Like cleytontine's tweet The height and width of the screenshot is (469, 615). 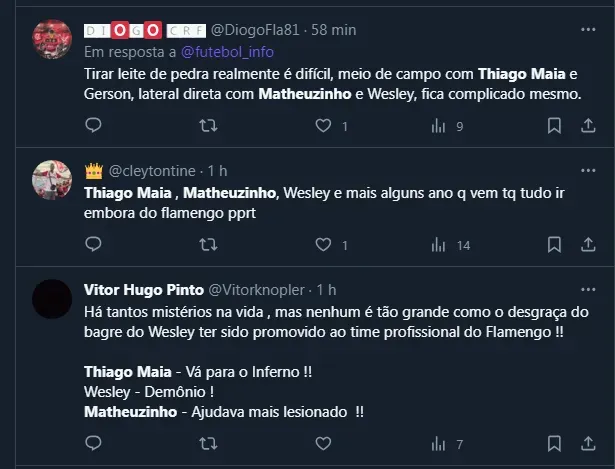(x=323, y=244)
